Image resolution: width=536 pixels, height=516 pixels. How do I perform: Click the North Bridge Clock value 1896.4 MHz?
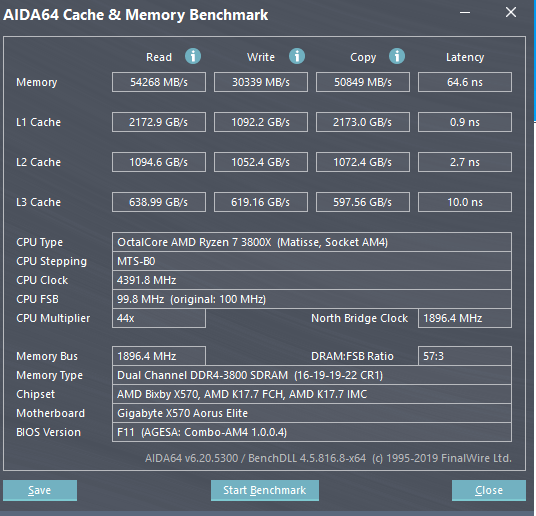tap(465, 318)
